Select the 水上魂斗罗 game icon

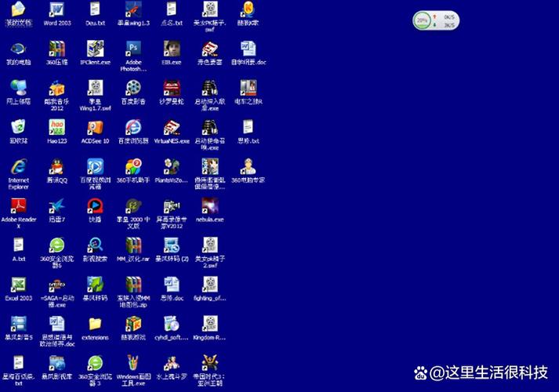pyautogui.click(x=172, y=364)
